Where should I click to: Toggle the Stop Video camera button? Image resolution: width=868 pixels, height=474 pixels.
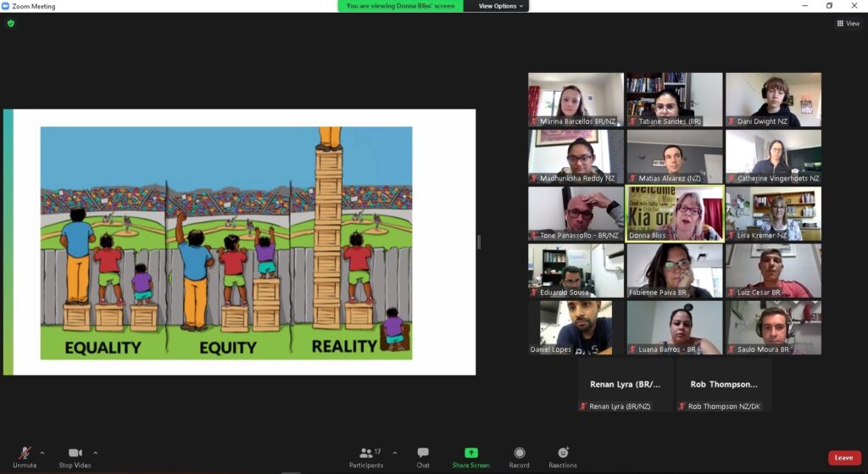click(x=75, y=453)
